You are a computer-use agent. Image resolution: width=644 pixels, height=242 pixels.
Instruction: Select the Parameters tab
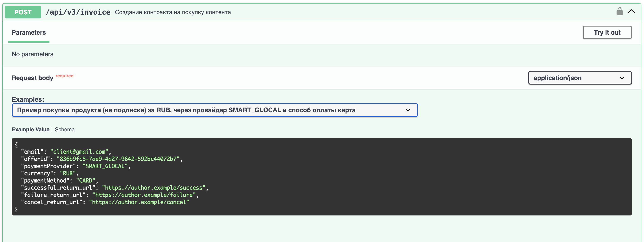29,33
